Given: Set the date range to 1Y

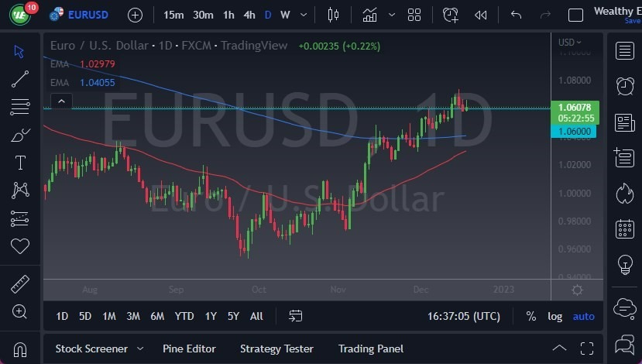Looking at the screenshot, I should click(x=211, y=316).
